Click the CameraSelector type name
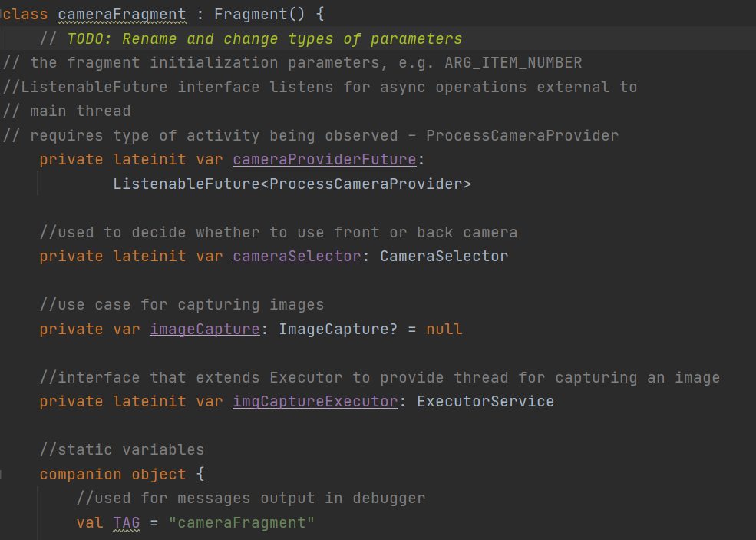This screenshot has height=540, width=756. click(444, 257)
